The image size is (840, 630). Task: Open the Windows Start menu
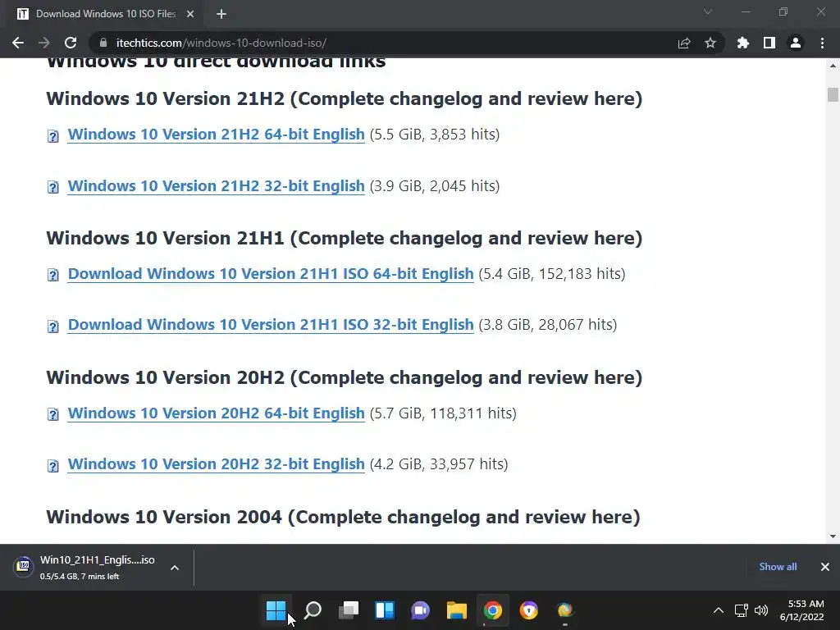276,610
